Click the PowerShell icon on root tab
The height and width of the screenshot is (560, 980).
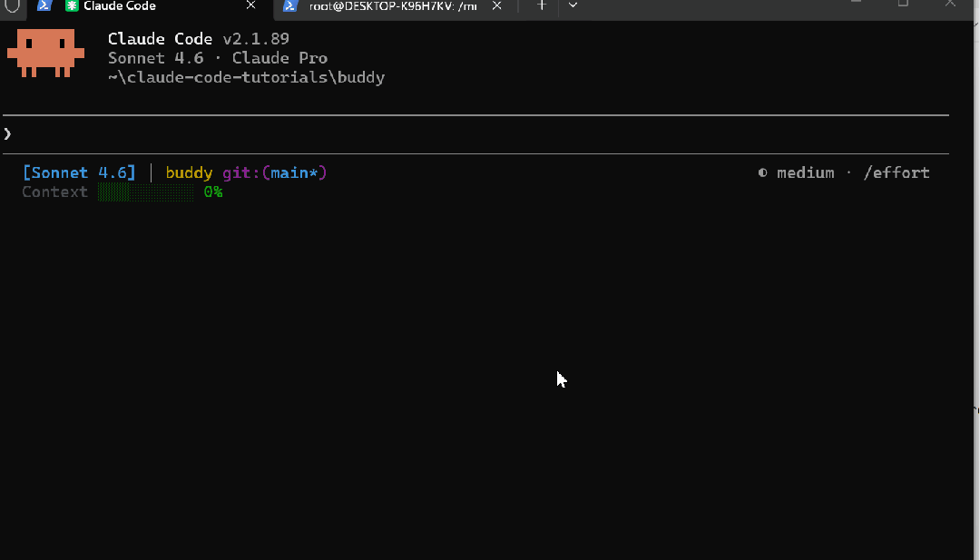point(290,5)
